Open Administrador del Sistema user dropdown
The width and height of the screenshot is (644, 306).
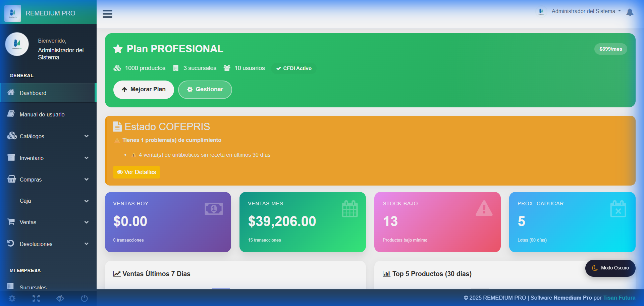(586, 11)
